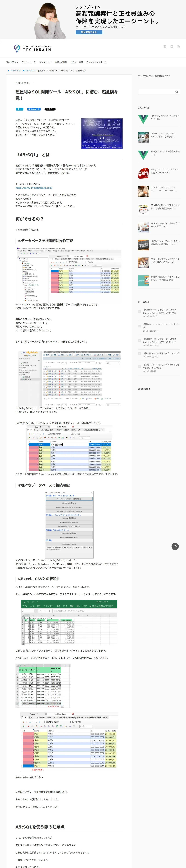Image resolution: width=186 pixels, height=868 pixels.
Task: Click the テックブレインへ会員登録はこちら link
Action: [x=154, y=76]
